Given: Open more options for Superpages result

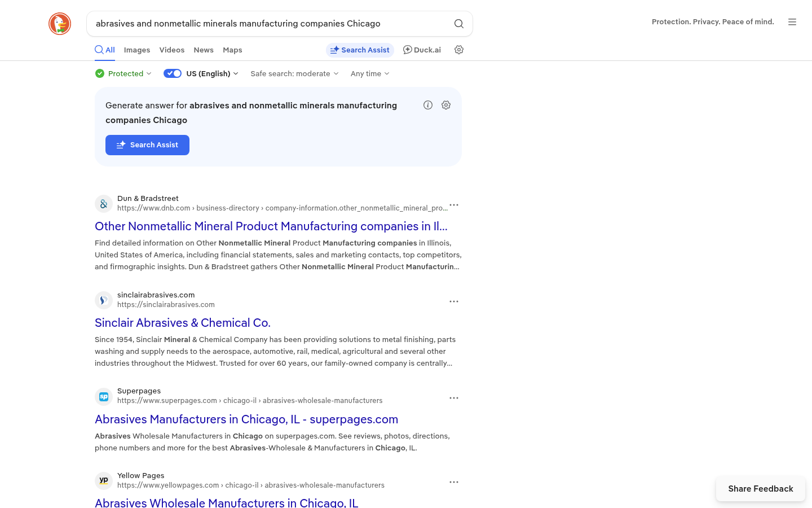Looking at the screenshot, I should click(x=454, y=398).
